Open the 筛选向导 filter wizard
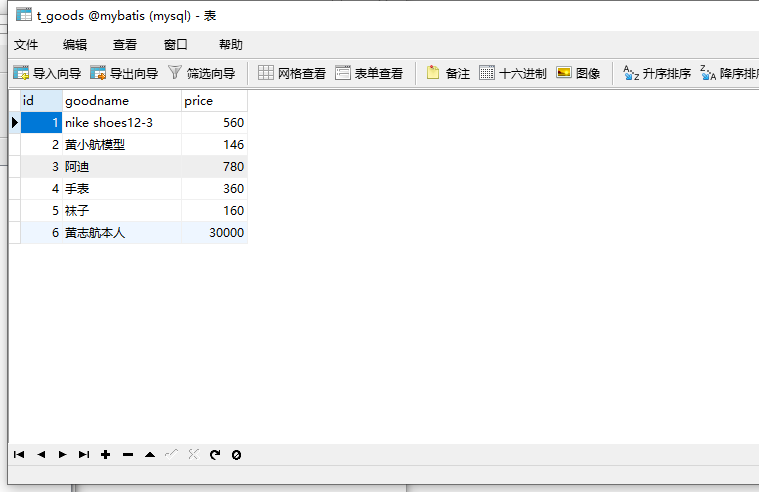The width and height of the screenshot is (759, 492). (x=202, y=73)
